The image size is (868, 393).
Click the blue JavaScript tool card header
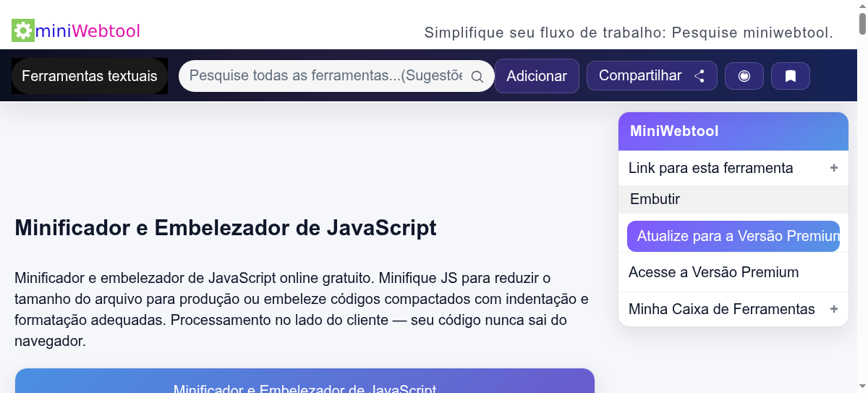305,381
